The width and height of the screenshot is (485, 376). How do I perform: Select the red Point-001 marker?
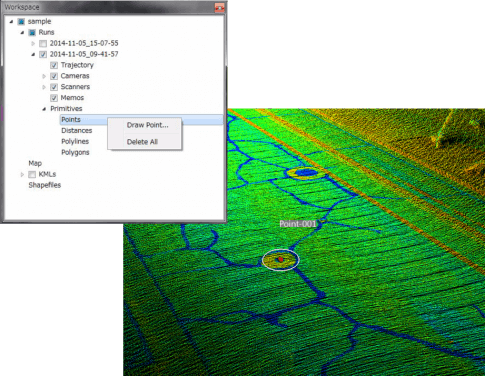pos(281,259)
